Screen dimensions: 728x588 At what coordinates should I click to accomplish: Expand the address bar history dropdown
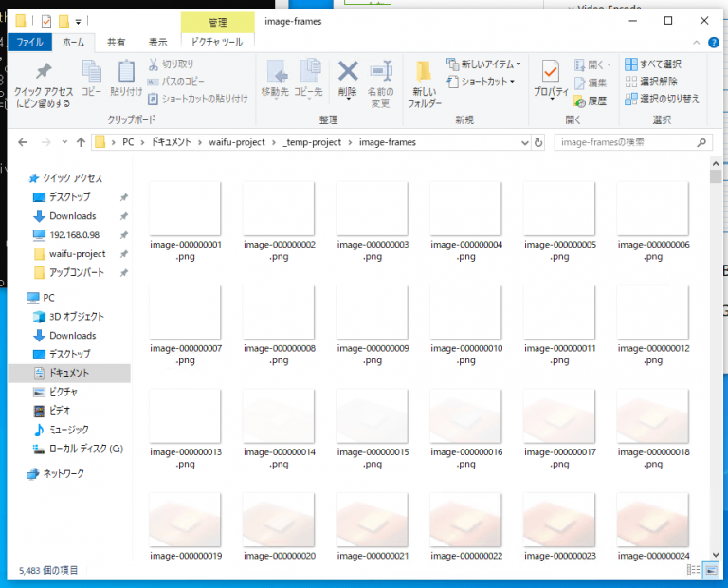click(x=524, y=142)
